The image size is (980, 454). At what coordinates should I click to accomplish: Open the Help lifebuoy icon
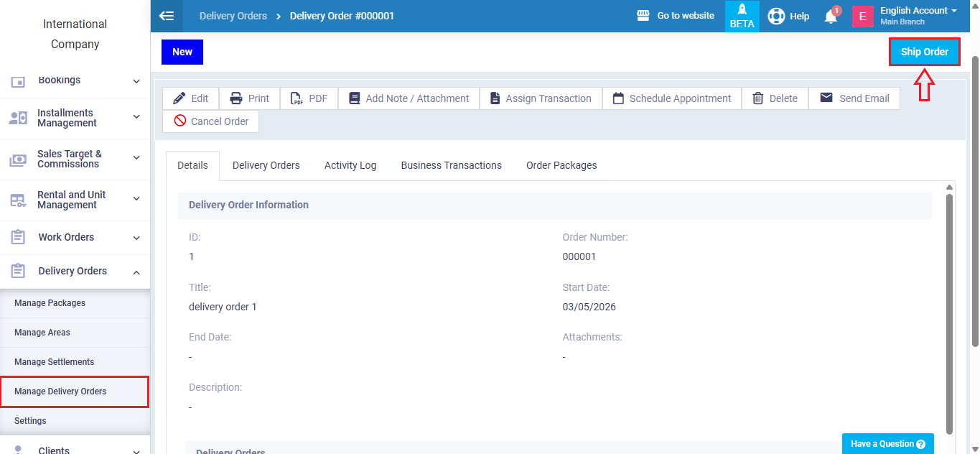(776, 16)
